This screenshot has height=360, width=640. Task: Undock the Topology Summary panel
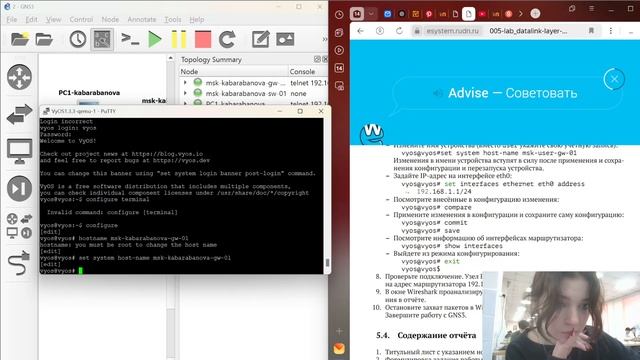317,59
